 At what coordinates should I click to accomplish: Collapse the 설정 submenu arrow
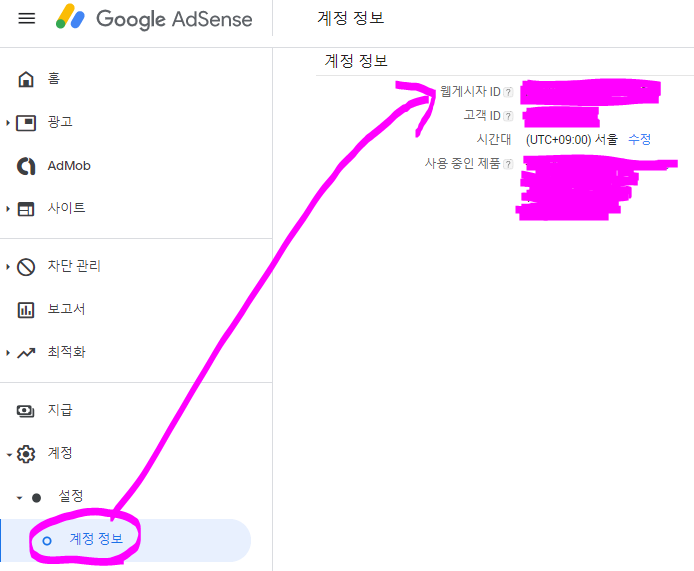(19, 498)
